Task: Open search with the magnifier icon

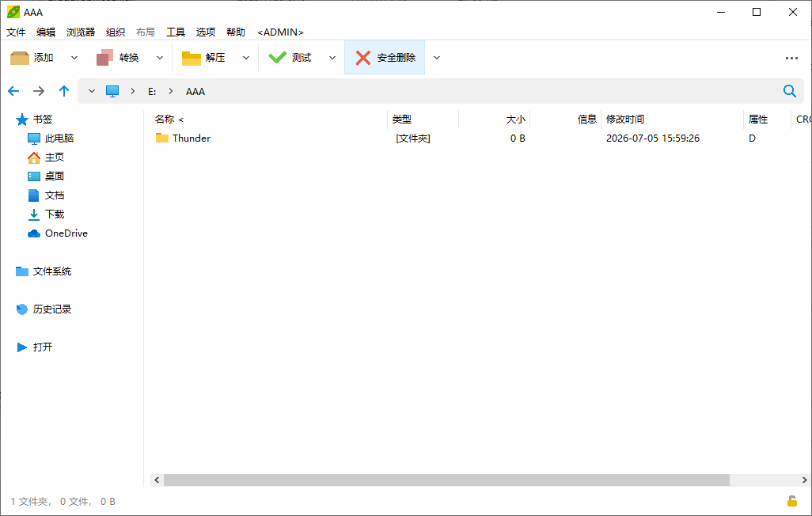Action: pos(789,91)
